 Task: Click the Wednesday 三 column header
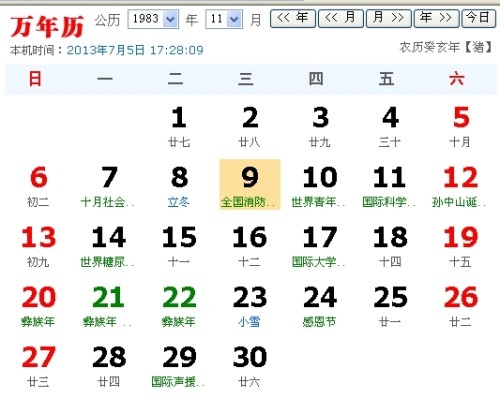[246, 79]
